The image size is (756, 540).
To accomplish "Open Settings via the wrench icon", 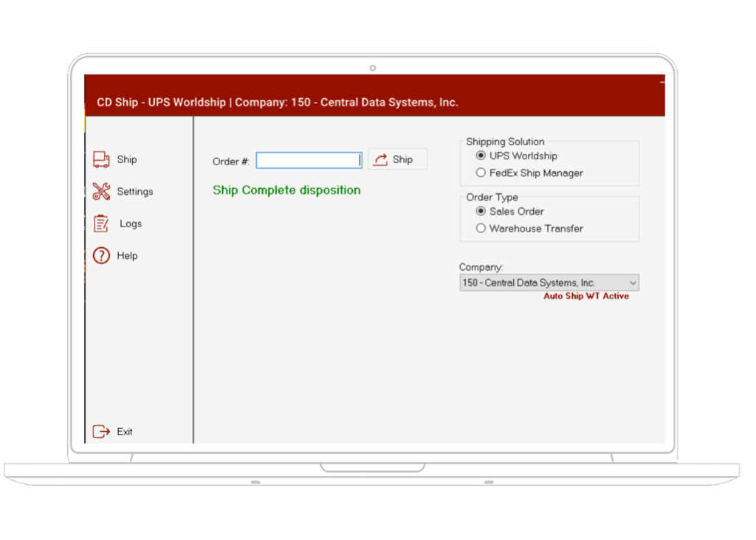I will coord(101,191).
